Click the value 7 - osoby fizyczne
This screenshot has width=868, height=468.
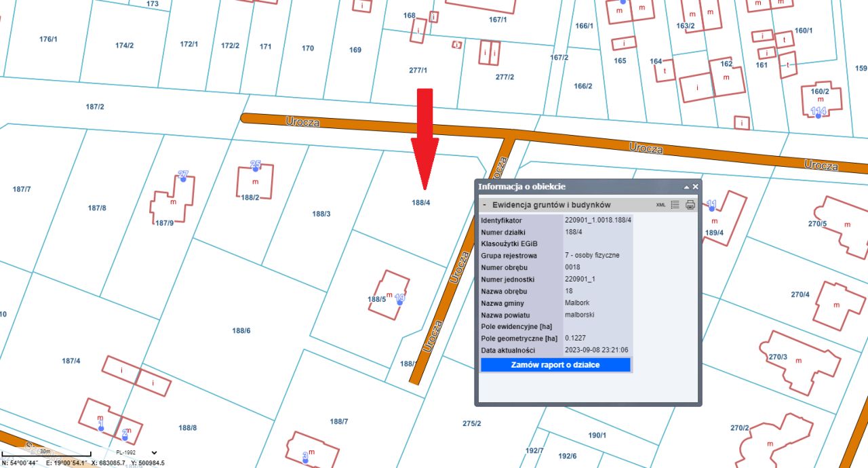coord(592,256)
